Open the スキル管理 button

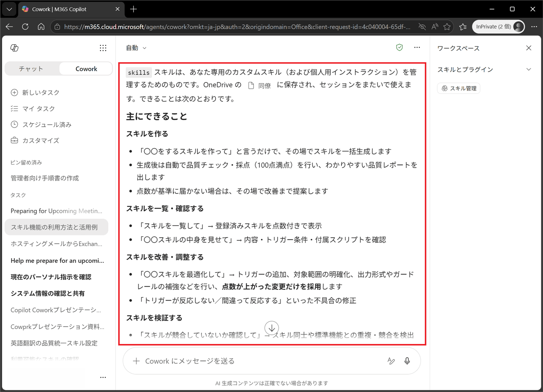tap(459, 88)
